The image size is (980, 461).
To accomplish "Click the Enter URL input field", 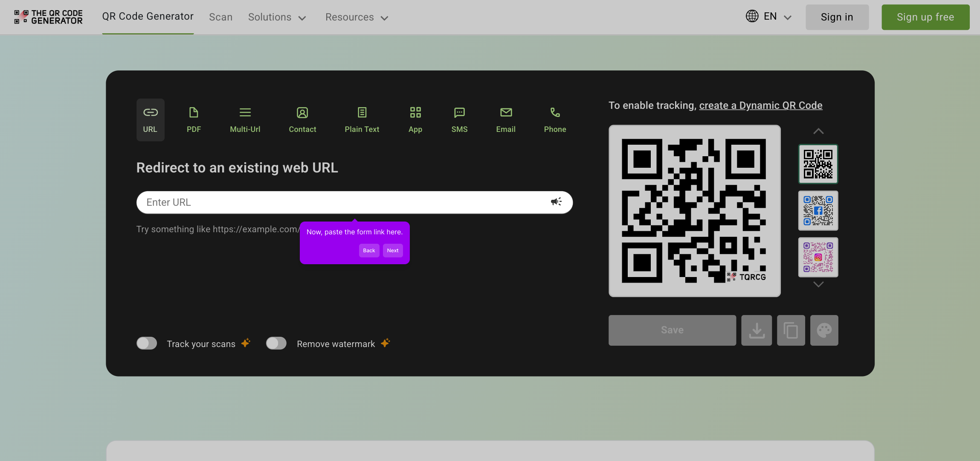I will click(x=354, y=202).
